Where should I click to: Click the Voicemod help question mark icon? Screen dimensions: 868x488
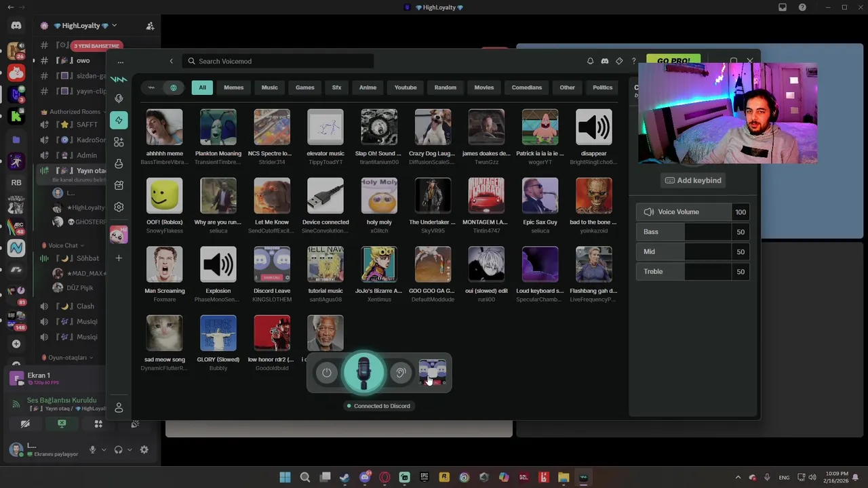tap(634, 61)
